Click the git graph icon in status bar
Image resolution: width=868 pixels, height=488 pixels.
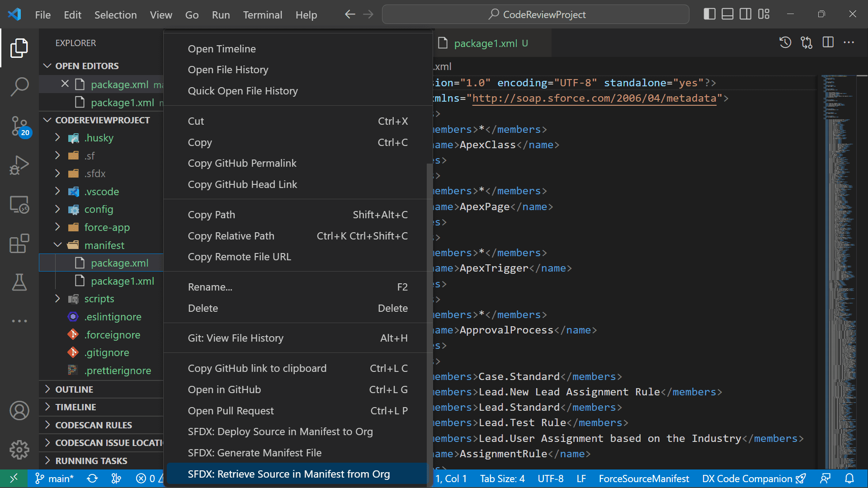(x=116, y=479)
